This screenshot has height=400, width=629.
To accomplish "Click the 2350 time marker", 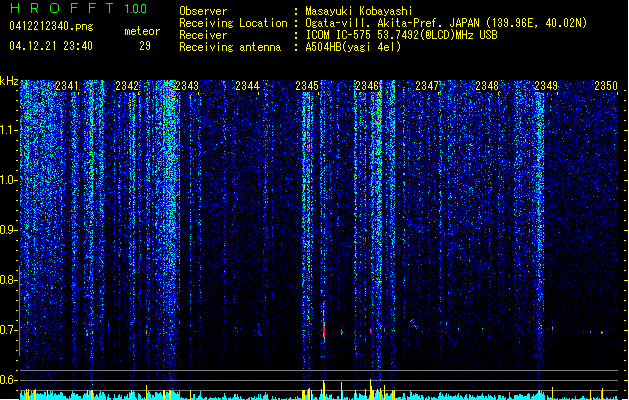I will [x=606, y=86].
